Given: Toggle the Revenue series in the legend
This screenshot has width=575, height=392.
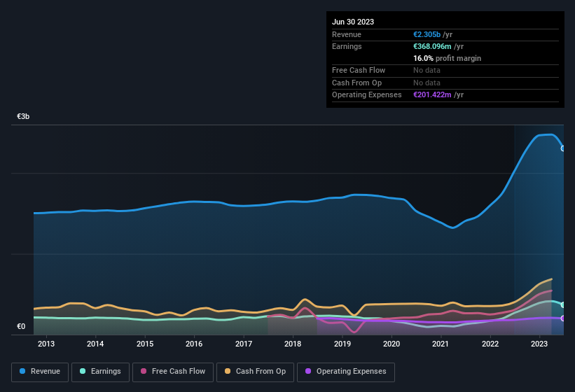Looking at the screenshot, I should tap(39, 372).
